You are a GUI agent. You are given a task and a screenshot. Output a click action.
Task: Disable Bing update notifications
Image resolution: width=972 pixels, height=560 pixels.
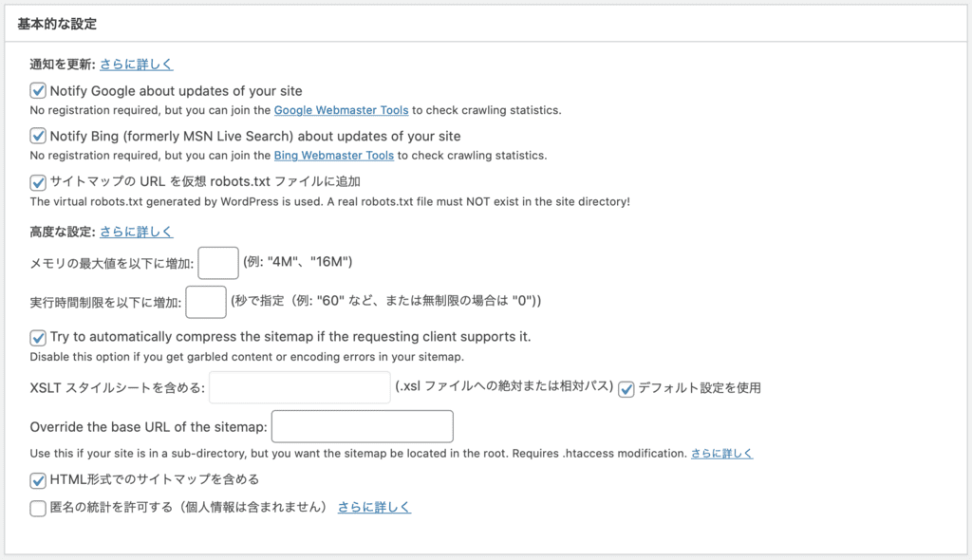tap(38, 137)
